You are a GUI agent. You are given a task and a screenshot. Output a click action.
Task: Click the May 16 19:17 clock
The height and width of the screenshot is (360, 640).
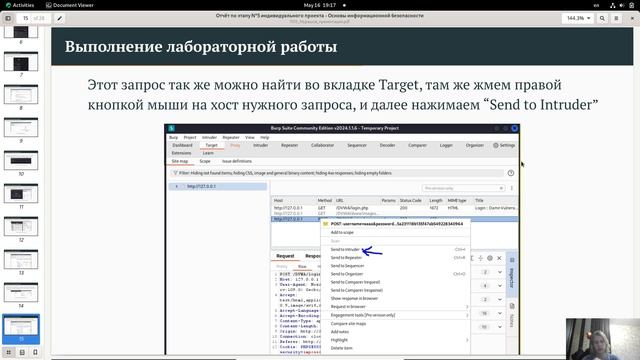[x=320, y=5]
